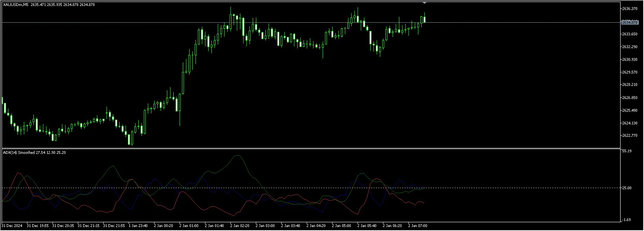644x231 pixels.
Task: Click the 25.00 ADX level label
Action: click(x=627, y=188)
